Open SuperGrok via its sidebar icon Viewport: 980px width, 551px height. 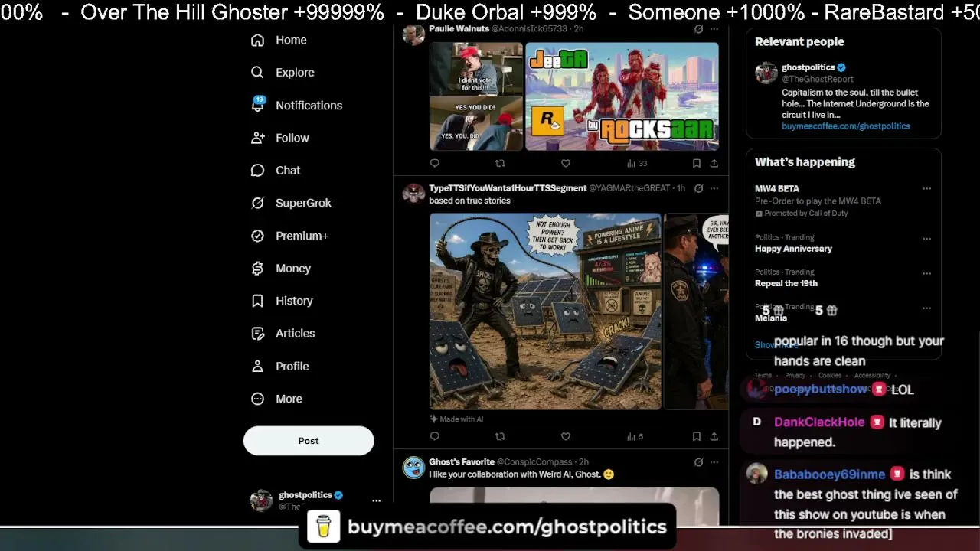(x=258, y=203)
